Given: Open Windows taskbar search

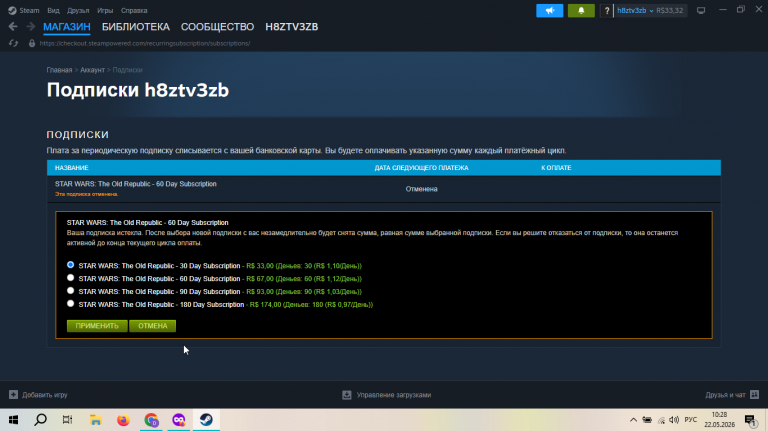Looking at the screenshot, I should [41, 420].
